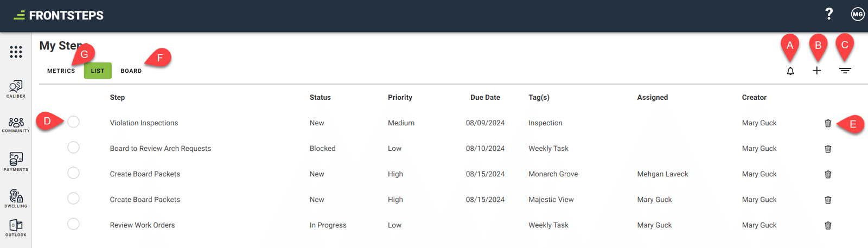Sort by the Priority column header
The height and width of the screenshot is (248, 868).
click(400, 98)
